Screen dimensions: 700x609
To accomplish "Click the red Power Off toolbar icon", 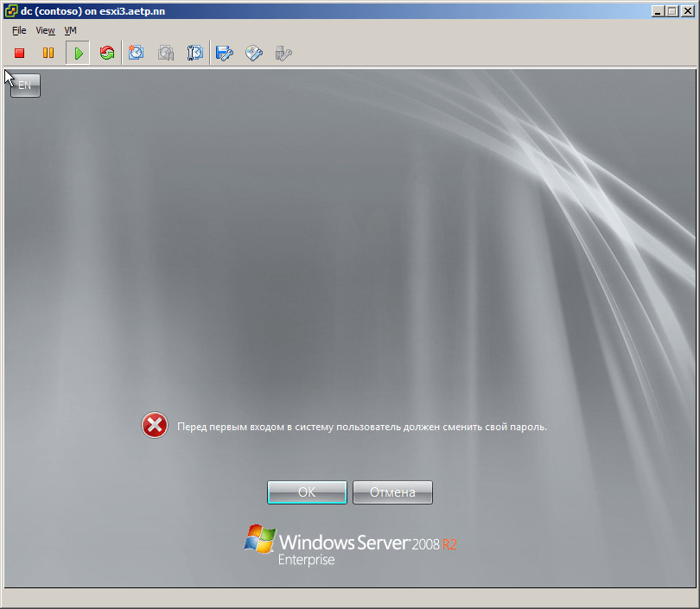I will tap(19, 53).
